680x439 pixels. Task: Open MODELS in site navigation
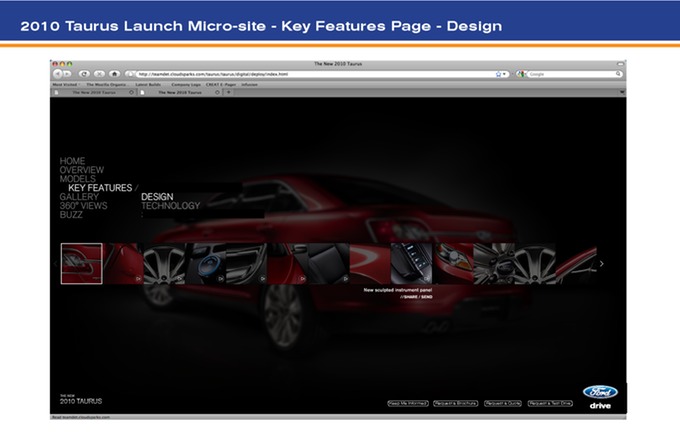(x=78, y=179)
